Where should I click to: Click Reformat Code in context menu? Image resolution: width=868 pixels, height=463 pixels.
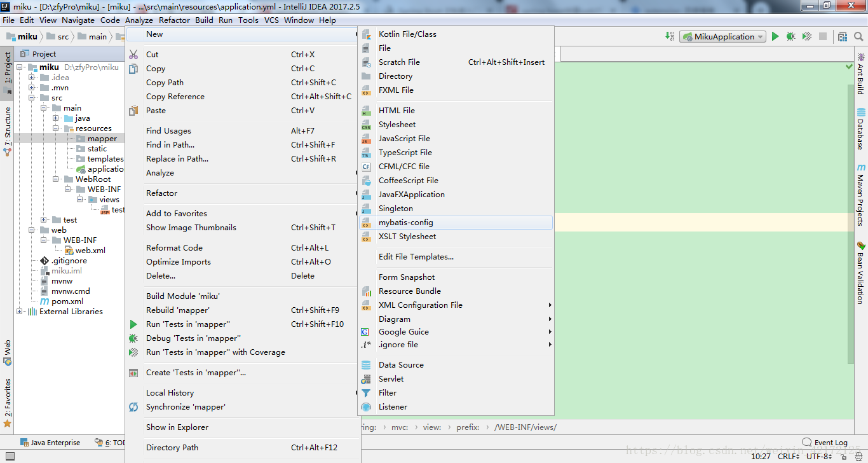pos(174,248)
